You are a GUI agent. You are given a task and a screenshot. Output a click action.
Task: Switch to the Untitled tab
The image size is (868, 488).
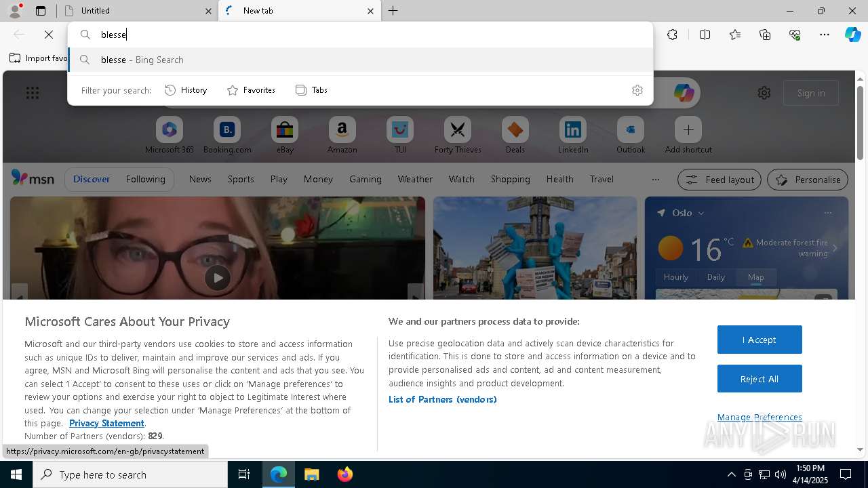[138, 11]
